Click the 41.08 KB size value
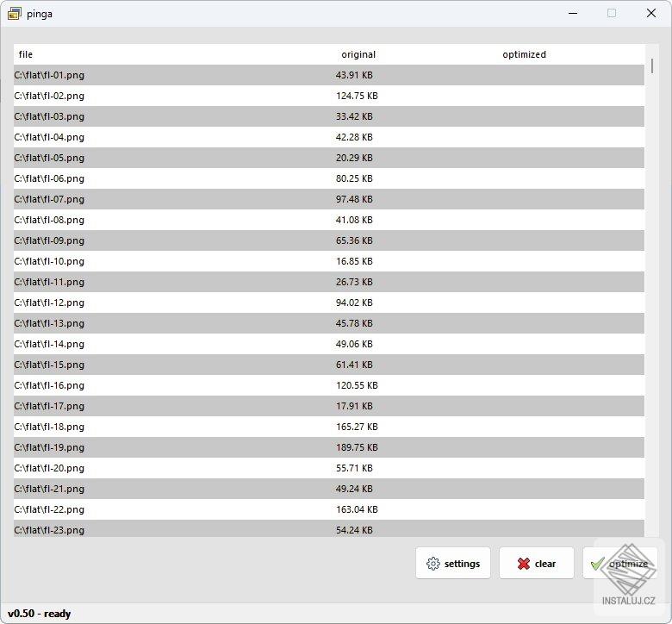Viewport: 672px width, 624px height. 354,220
